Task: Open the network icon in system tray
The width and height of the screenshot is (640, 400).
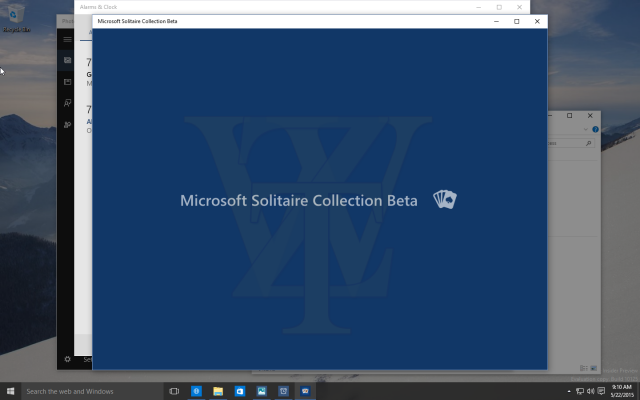Action: click(x=580, y=391)
